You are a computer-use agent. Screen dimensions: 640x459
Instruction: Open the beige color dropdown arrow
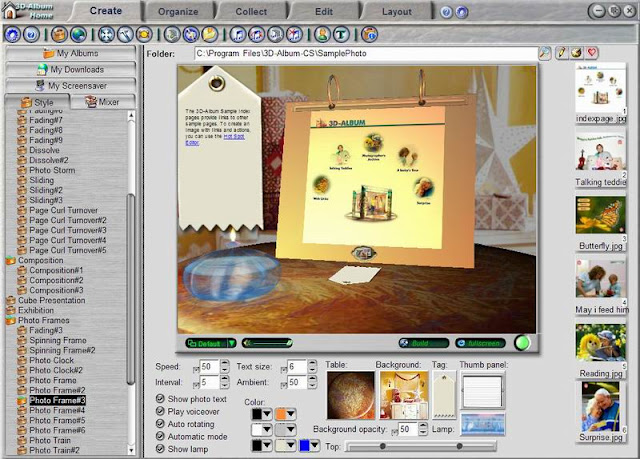[x=291, y=446]
